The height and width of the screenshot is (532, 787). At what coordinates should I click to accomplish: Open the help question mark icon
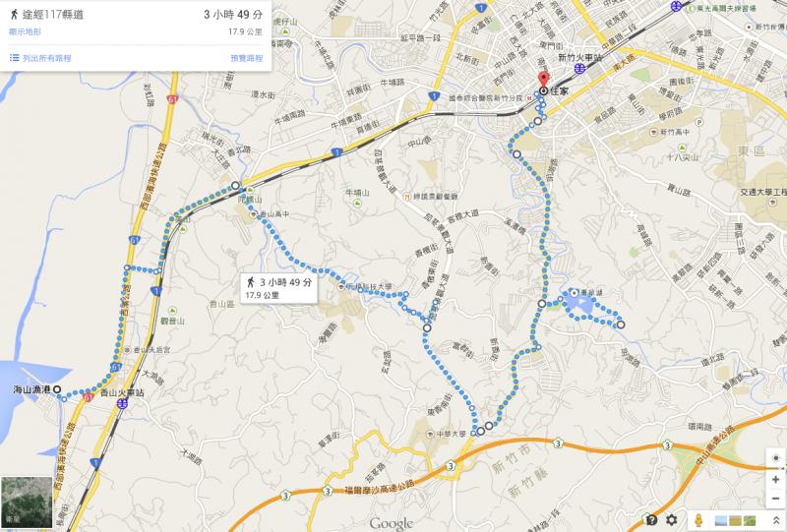tap(651, 520)
